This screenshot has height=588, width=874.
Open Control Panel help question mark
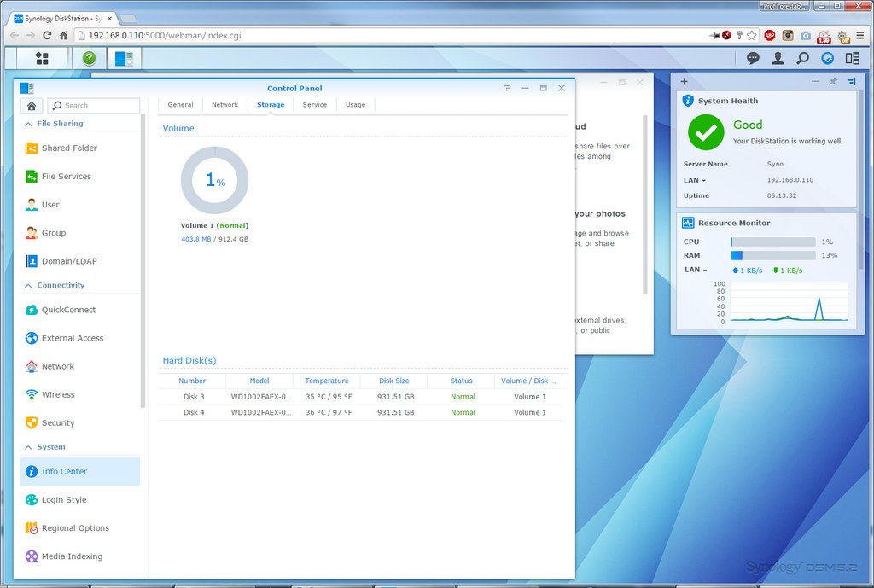(507, 88)
